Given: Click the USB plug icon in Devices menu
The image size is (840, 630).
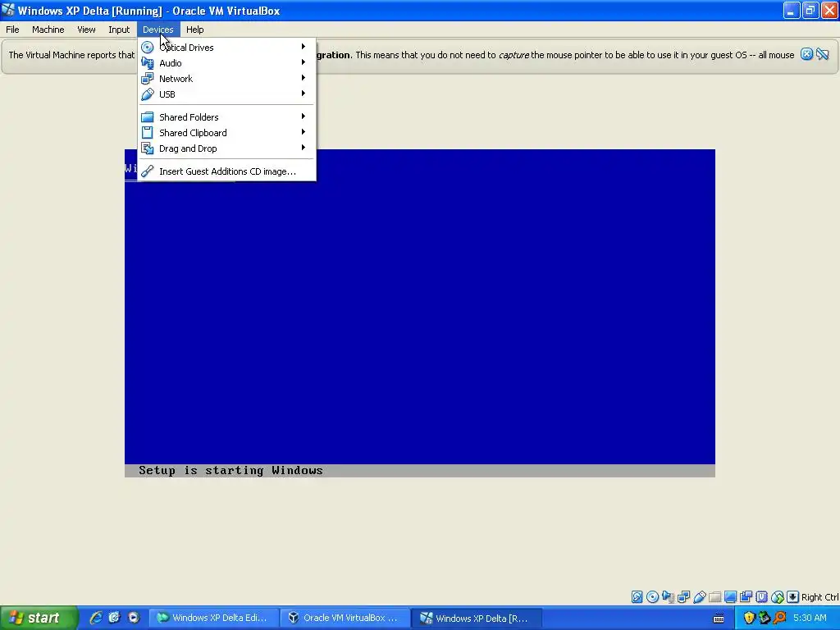Looking at the screenshot, I should click(148, 94).
